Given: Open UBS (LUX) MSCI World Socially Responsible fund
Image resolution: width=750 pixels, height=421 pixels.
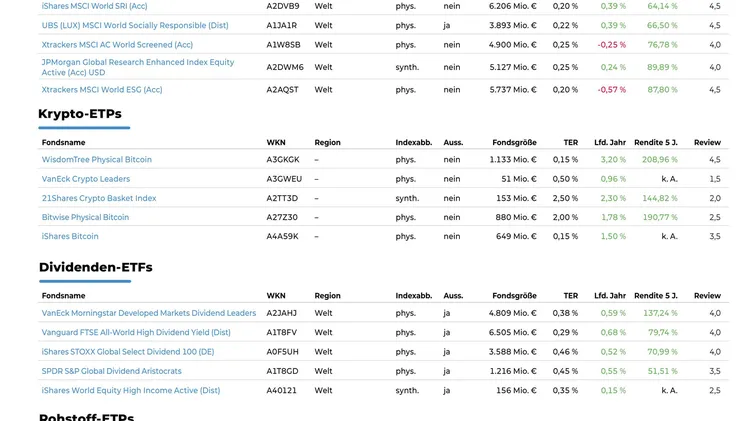Looking at the screenshot, I should pos(135,25).
